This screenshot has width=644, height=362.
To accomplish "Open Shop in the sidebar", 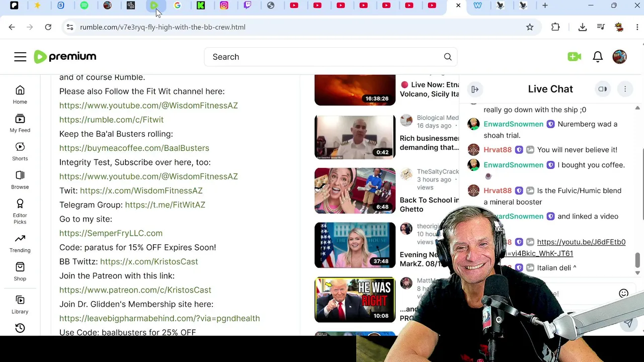I will (x=20, y=271).
